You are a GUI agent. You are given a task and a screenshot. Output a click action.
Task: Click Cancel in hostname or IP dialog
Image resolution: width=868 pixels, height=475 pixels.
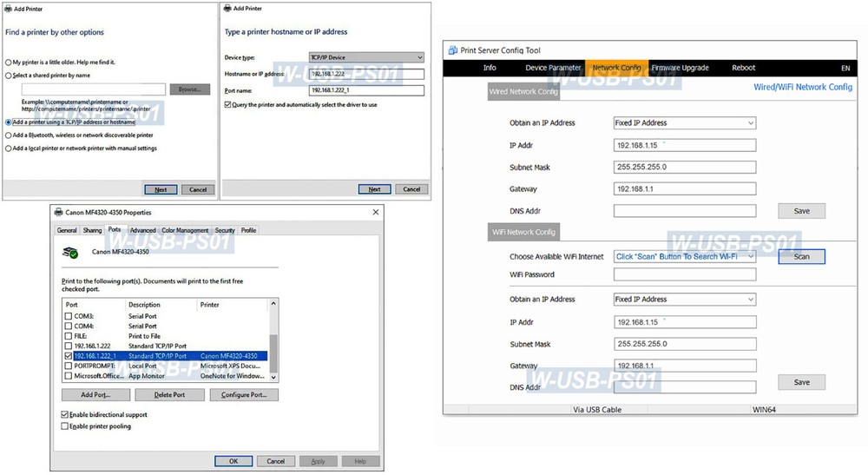[x=411, y=188]
